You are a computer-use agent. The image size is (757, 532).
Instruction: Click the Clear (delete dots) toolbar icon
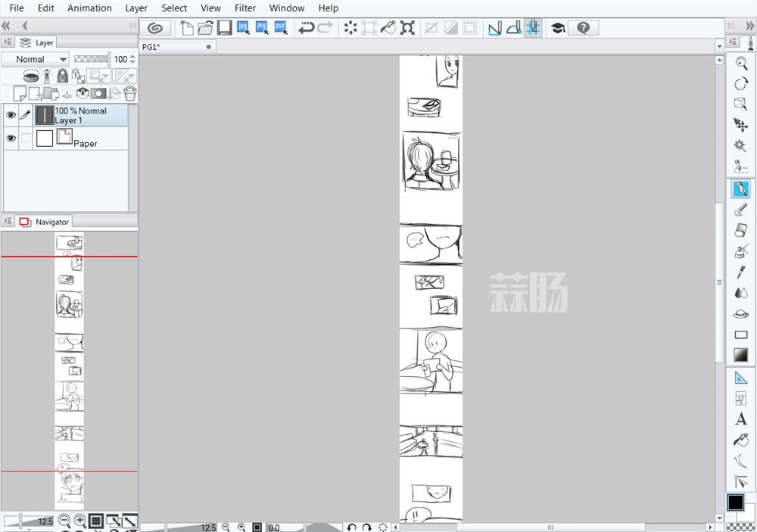point(350,28)
